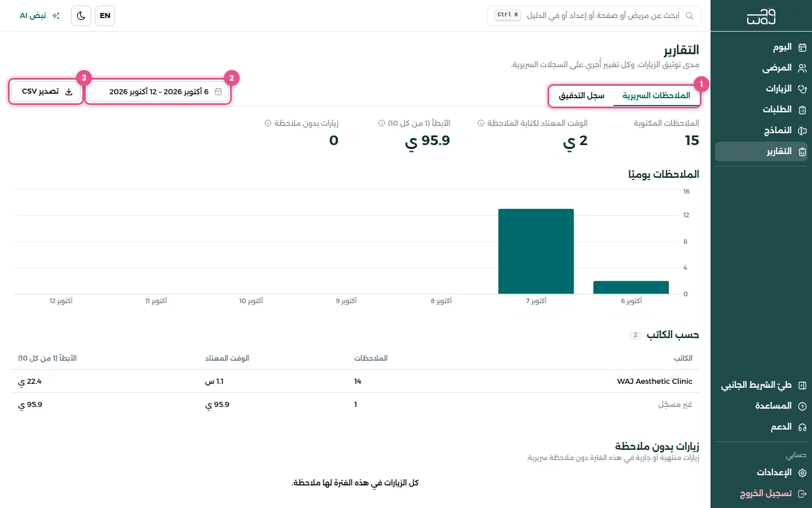The width and height of the screenshot is (812, 508).
Task: Click the magnifier icon in the search bar
Action: tap(689, 16)
